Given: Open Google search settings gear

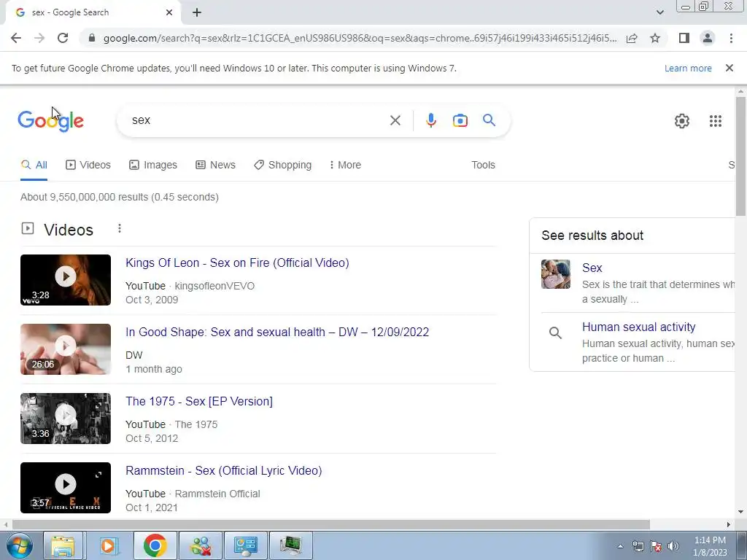Looking at the screenshot, I should (x=682, y=121).
